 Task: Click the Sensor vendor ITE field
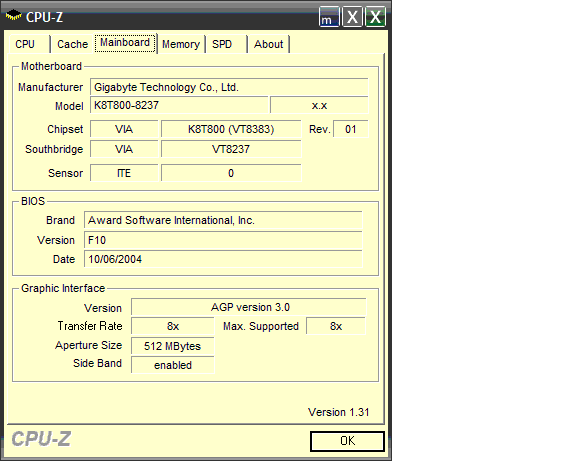click(x=124, y=173)
